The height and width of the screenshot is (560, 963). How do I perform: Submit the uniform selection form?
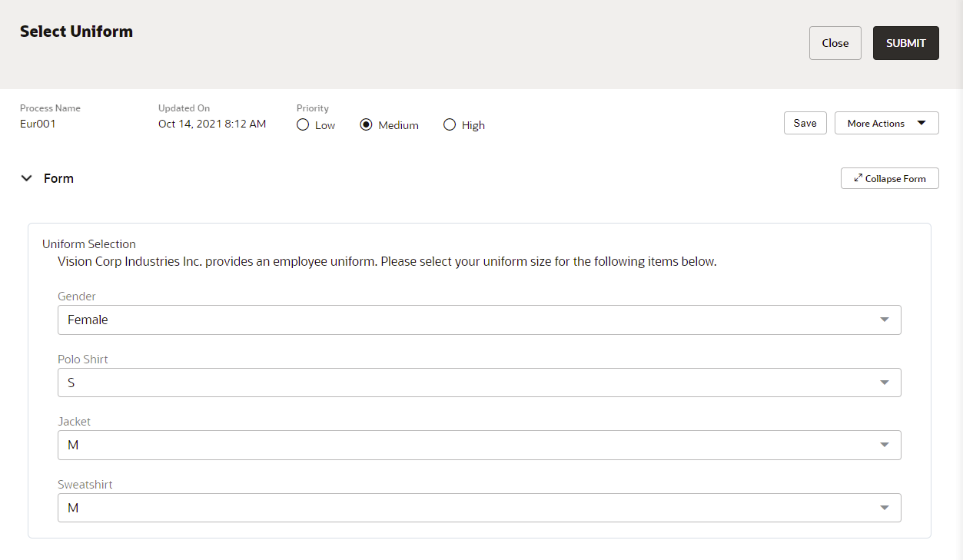(905, 42)
